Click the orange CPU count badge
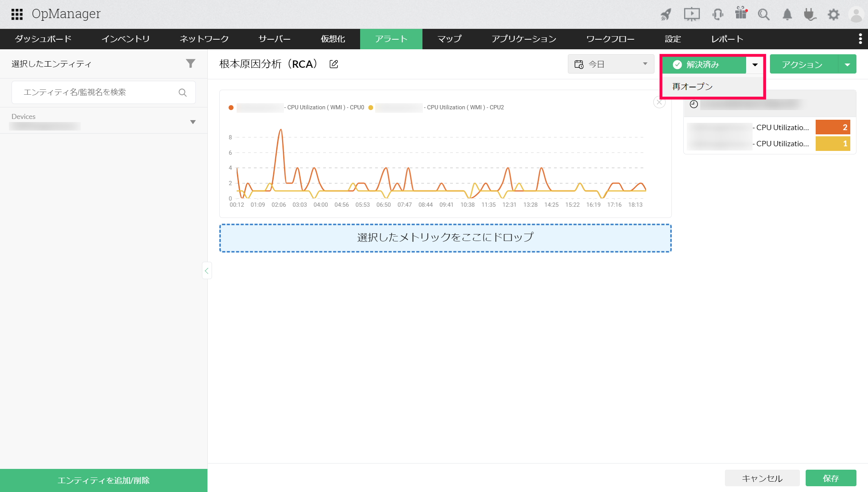This screenshot has height=492, width=868. (833, 127)
